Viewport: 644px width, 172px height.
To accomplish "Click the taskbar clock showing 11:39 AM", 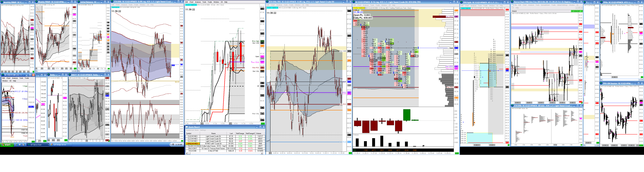I will click(179, 145).
